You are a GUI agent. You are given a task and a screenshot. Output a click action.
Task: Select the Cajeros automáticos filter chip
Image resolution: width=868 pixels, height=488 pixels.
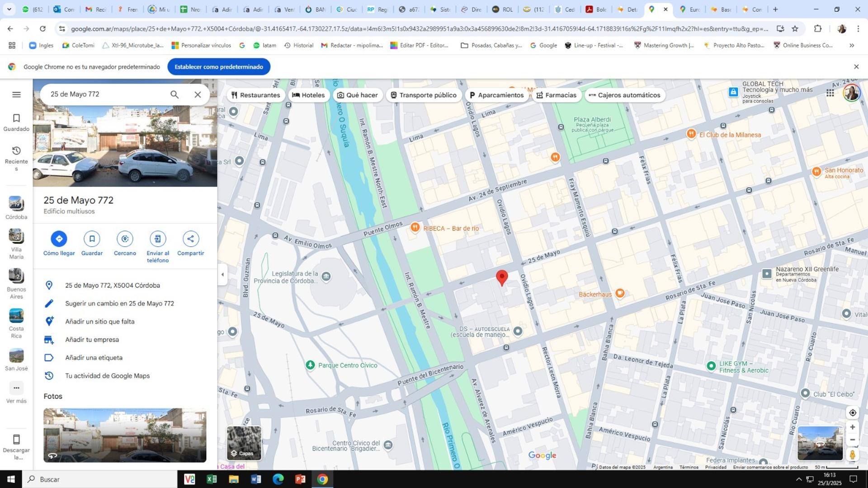[624, 95]
